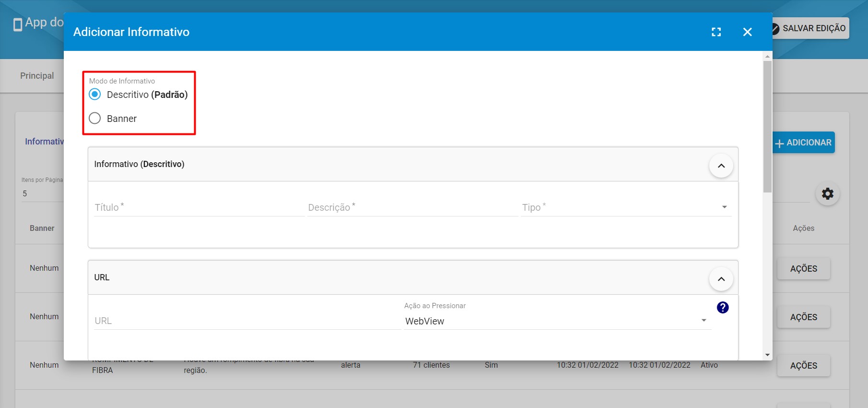Focus the URL input field

click(247, 321)
